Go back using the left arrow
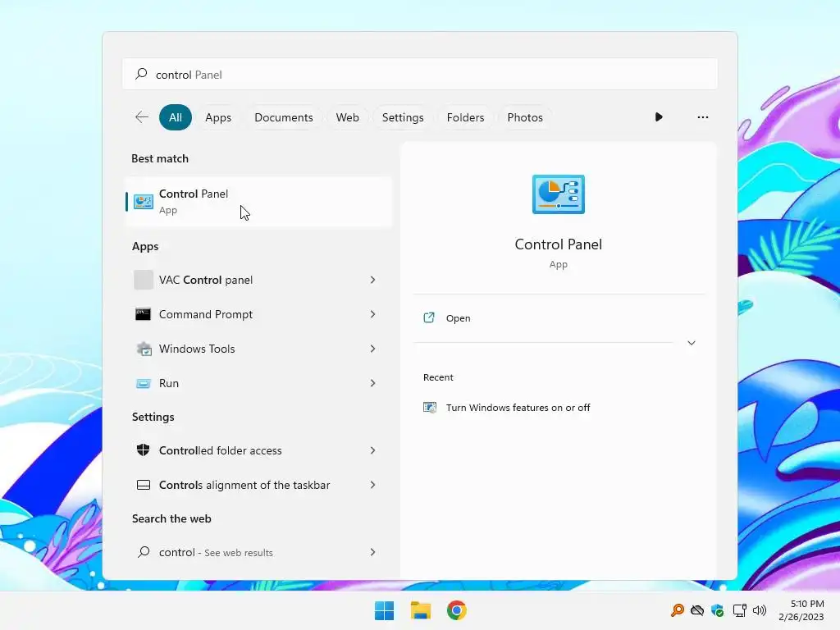The image size is (840, 630). tap(141, 116)
